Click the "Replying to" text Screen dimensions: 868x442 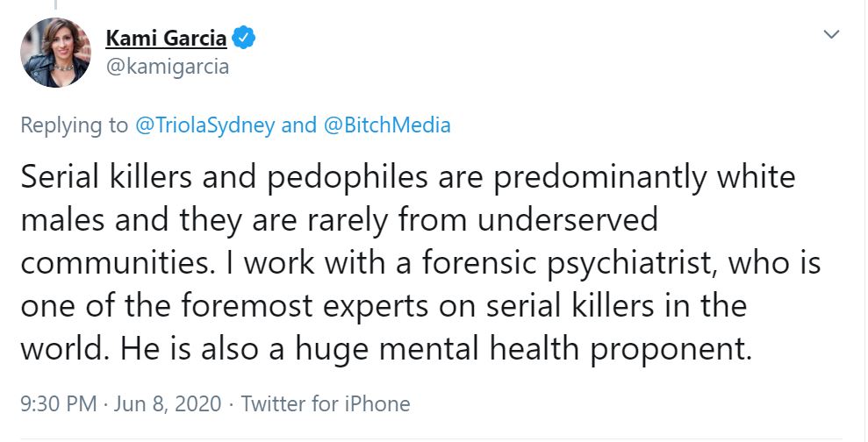74,125
